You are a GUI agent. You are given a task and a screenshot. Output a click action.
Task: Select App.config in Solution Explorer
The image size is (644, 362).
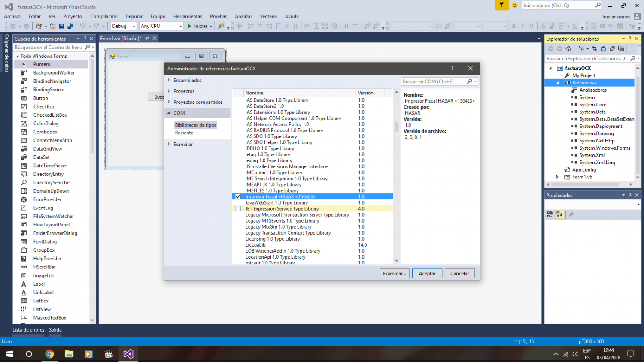click(x=584, y=170)
